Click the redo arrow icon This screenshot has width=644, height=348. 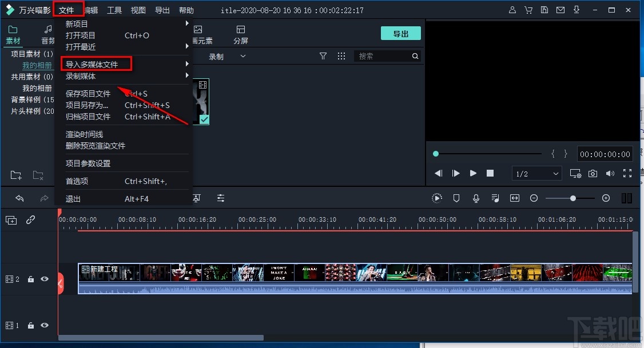click(x=44, y=198)
